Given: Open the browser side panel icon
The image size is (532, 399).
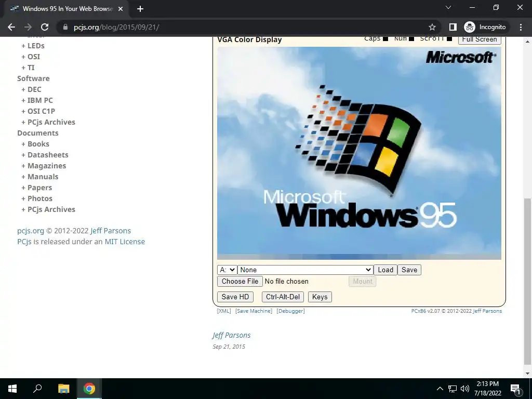Looking at the screenshot, I should click(x=453, y=27).
